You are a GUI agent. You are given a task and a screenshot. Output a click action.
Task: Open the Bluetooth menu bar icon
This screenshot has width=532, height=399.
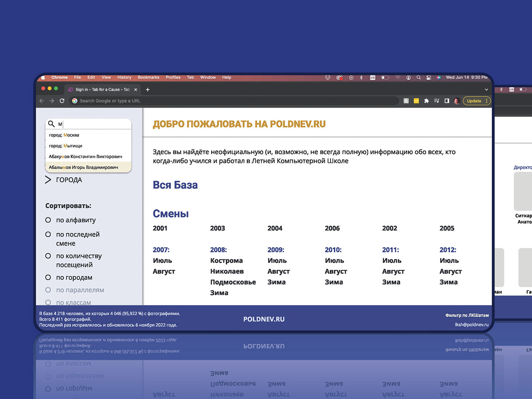[361, 77]
